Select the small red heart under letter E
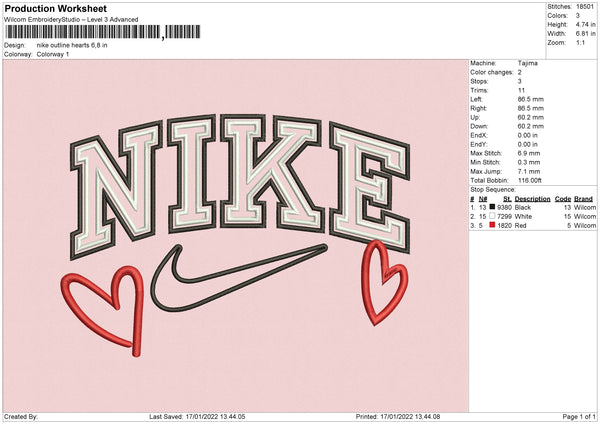 [x=385, y=282]
